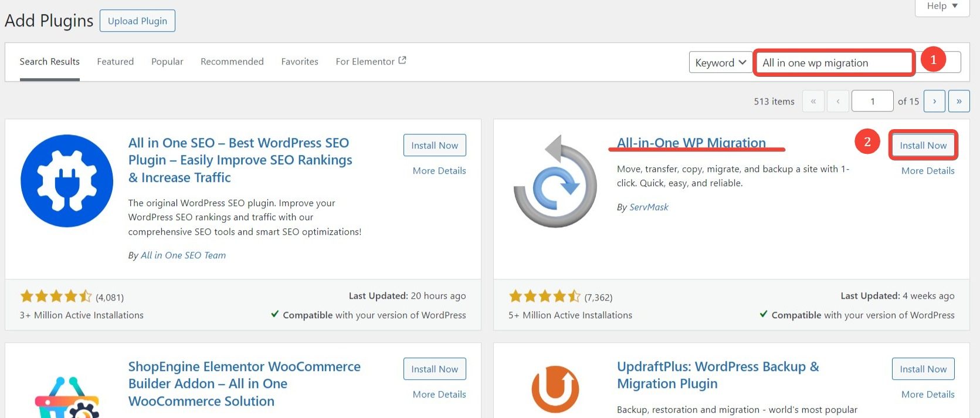Open the Featured plugins tab
Viewport: 980px width, 418px height.
(115, 62)
